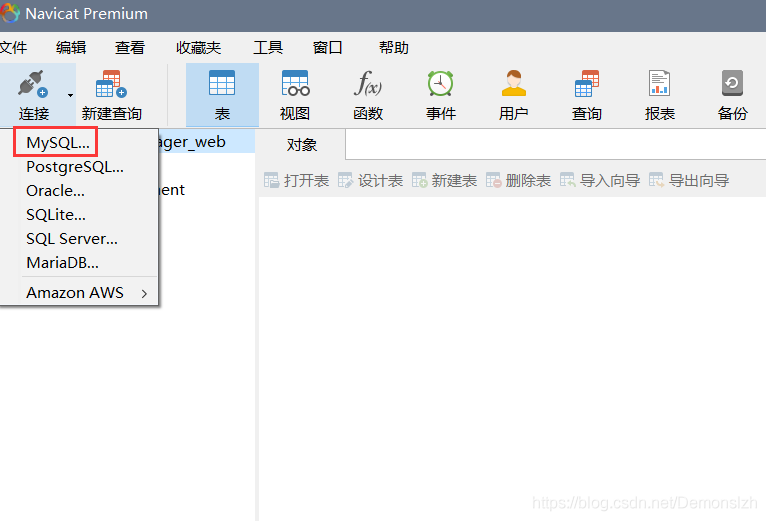Click the 连接 connection plug icon
The height and width of the screenshot is (521, 766).
[x=33, y=84]
